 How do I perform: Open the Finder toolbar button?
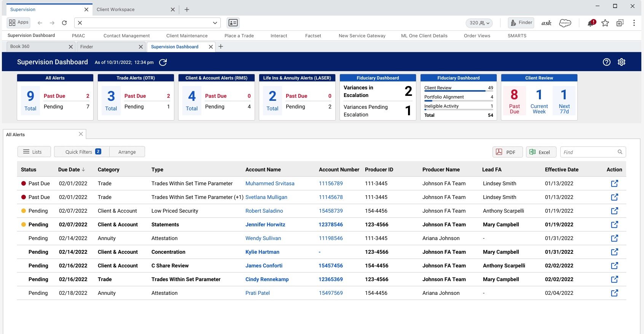[x=521, y=23]
